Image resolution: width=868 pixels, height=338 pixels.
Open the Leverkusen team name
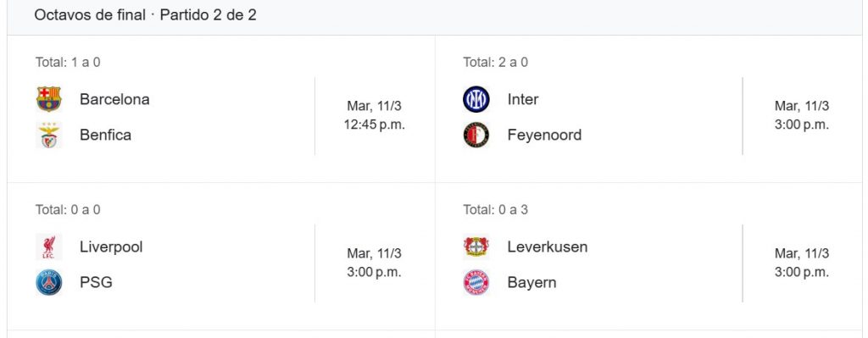coord(548,247)
